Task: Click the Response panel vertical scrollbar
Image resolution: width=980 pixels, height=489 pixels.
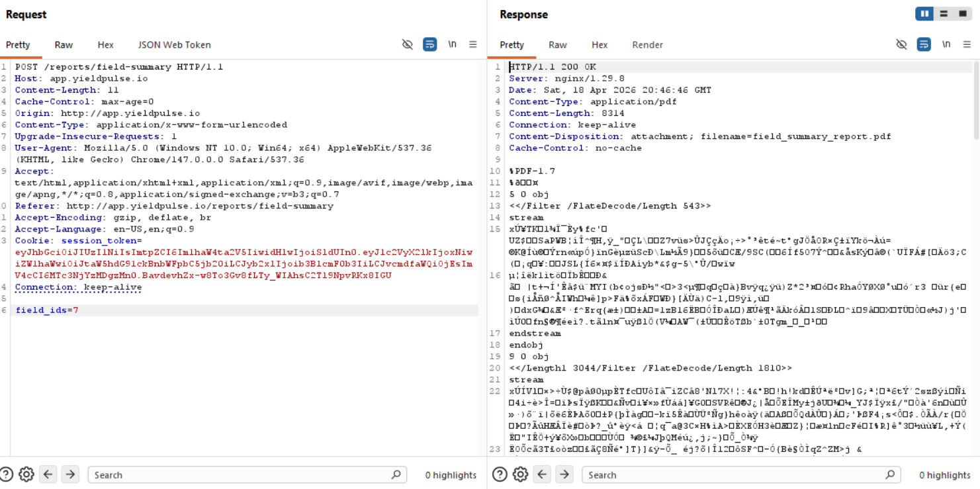Action: coord(976,99)
